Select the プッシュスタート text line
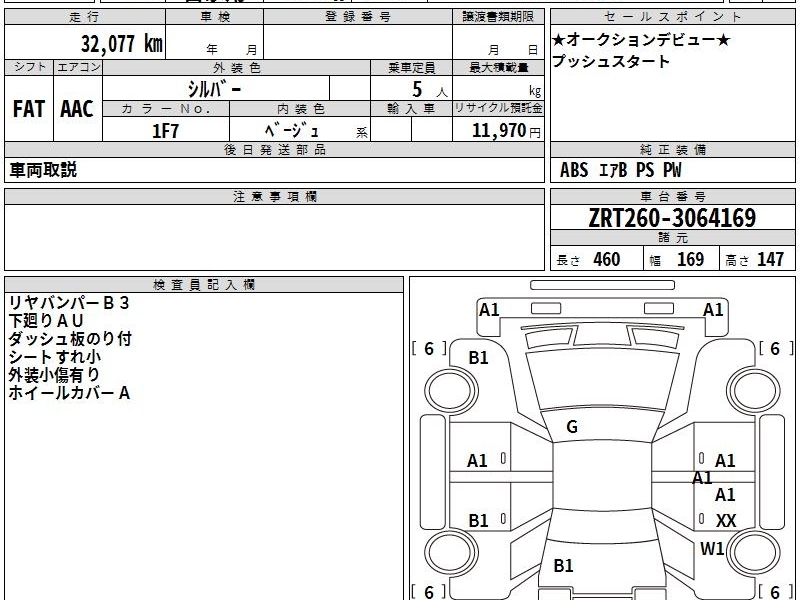 coord(611,61)
